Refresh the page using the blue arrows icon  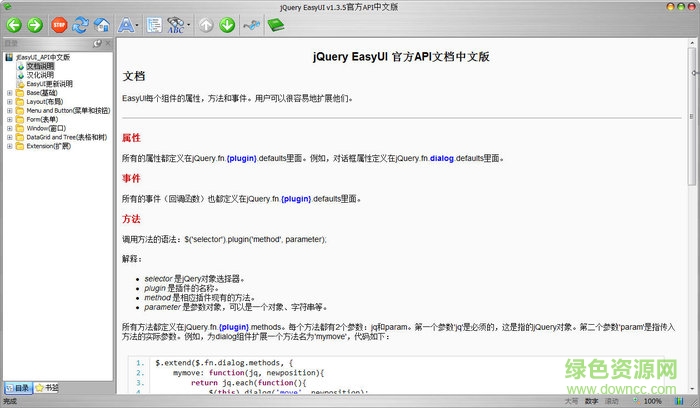[x=80, y=25]
